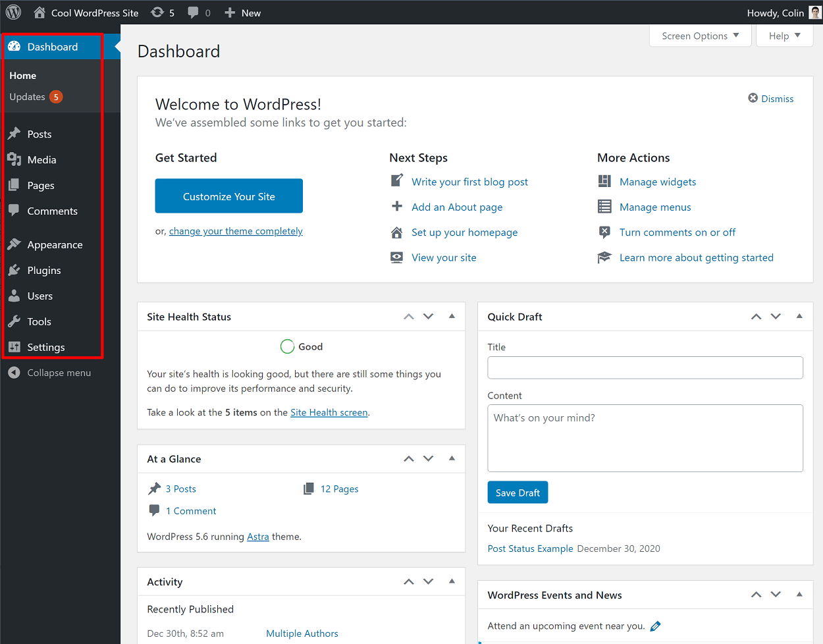
Task: Collapse the At a Glance panel
Action: pos(452,458)
